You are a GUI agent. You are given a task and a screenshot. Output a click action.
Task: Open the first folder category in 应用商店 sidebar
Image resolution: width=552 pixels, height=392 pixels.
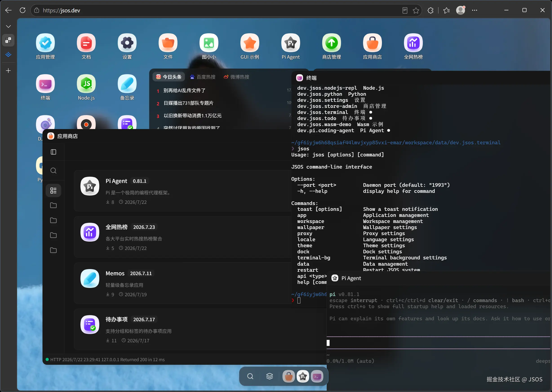pyautogui.click(x=53, y=205)
